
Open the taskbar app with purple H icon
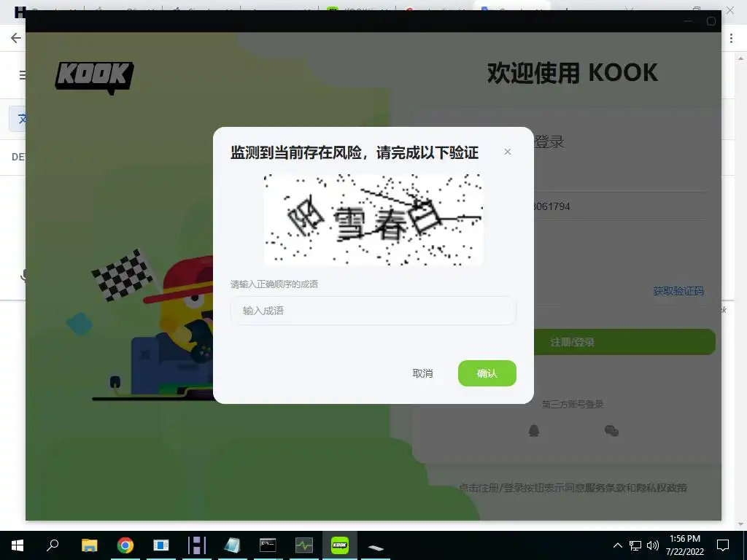tap(197, 545)
